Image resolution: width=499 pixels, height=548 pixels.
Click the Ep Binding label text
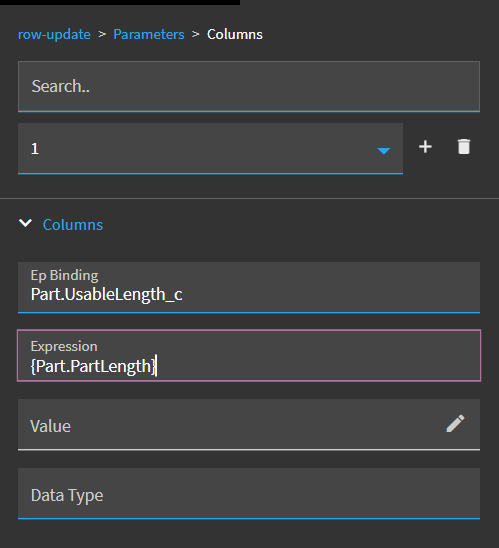pos(64,275)
